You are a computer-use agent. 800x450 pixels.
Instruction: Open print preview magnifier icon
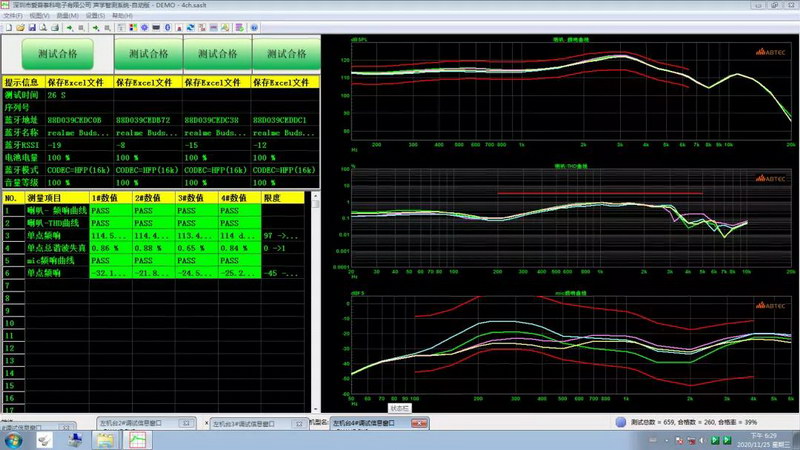pos(43,28)
